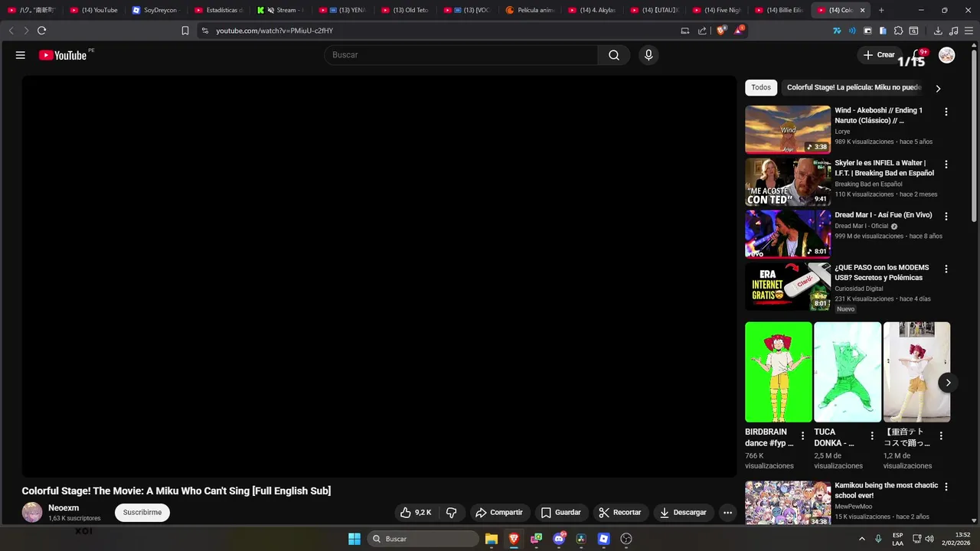Start voice search with microphone icon
Viewport: 980px width, 551px height.
pos(648,55)
